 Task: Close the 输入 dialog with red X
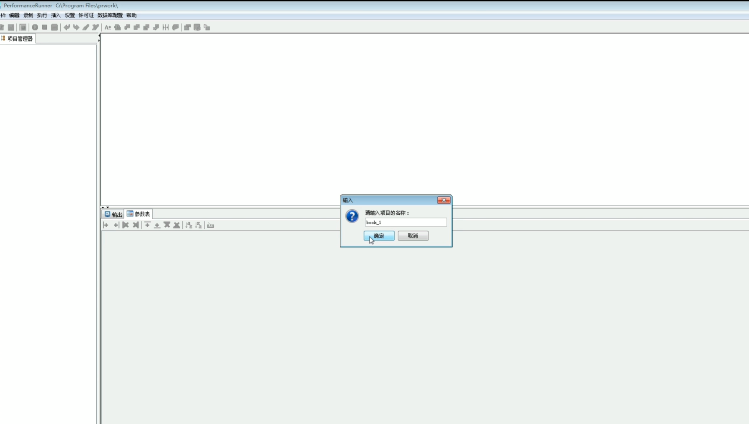444,200
